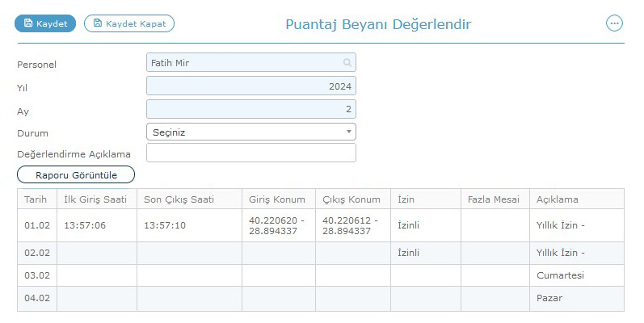The height and width of the screenshot is (323, 644).
Task: Click the Durum dropdown arrow
Action: tap(349, 132)
